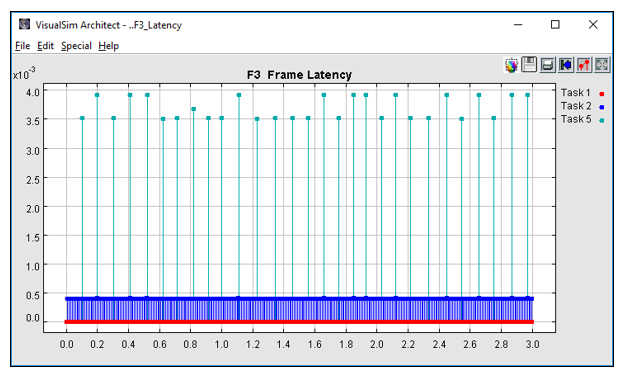Screen dimensions: 623x375
Task: Click the 1.6 x-axis tick label
Action: [x=314, y=344]
